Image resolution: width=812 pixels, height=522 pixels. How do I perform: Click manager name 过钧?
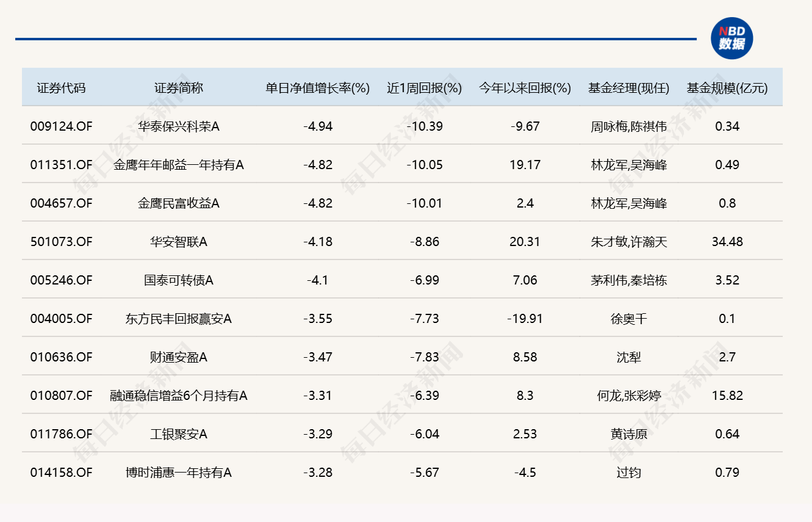[629, 473]
